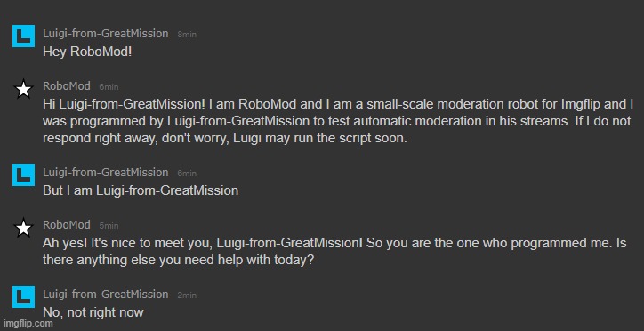
Task: Click RoboMod star icon beside the 6min introduction message
Action: [x=23, y=89]
